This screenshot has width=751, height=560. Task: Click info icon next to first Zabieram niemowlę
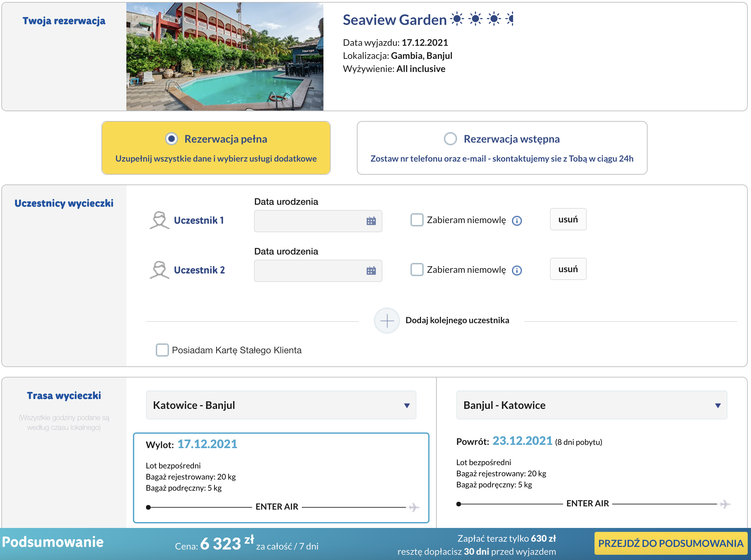click(x=517, y=221)
